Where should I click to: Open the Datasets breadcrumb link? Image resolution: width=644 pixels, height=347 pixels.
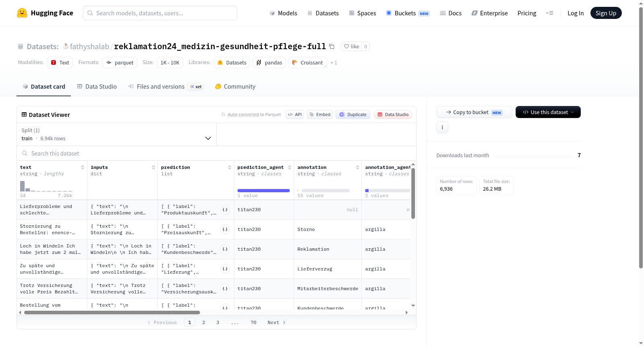[42, 46]
